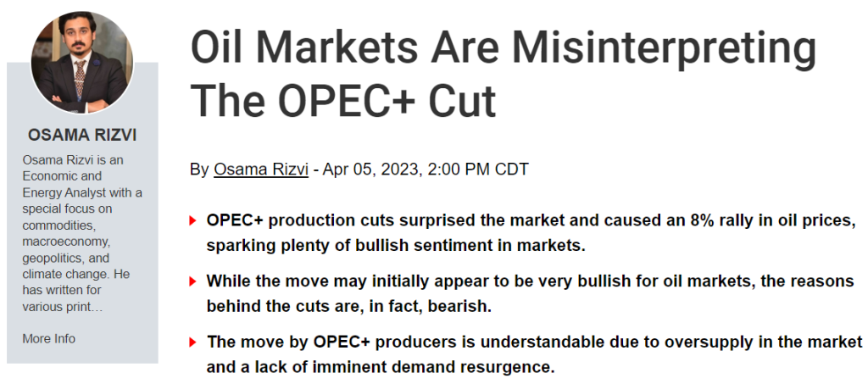Select the OSAMA RIZVI sidebar name heading
This screenshot has height=384, width=868.
click(x=81, y=135)
